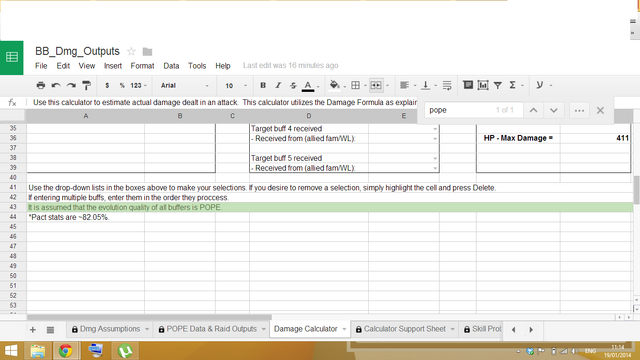This screenshot has height=360, width=640.
Task: Open the Arial font dropdown
Action: pos(184,85)
